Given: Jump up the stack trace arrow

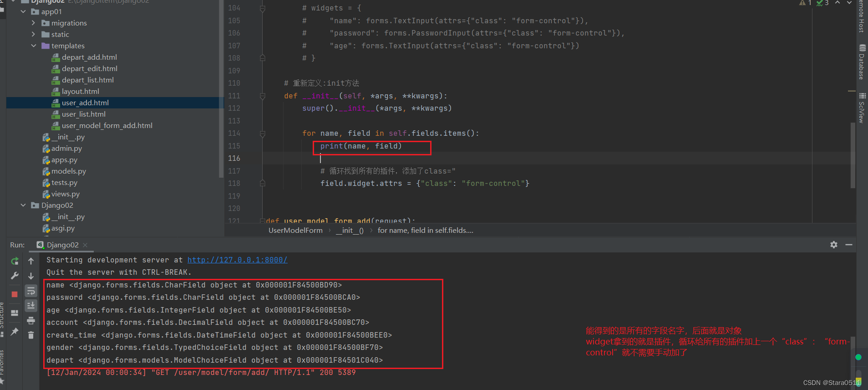Looking at the screenshot, I should (x=31, y=261).
